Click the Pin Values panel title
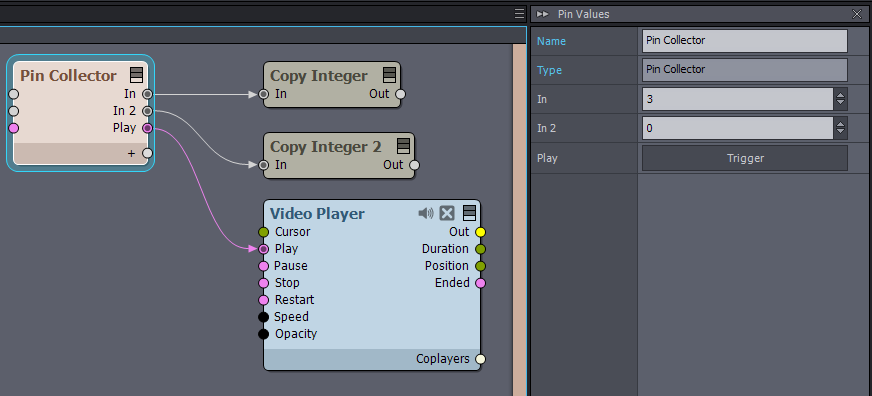The image size is (872, 396). pos(583,14)
